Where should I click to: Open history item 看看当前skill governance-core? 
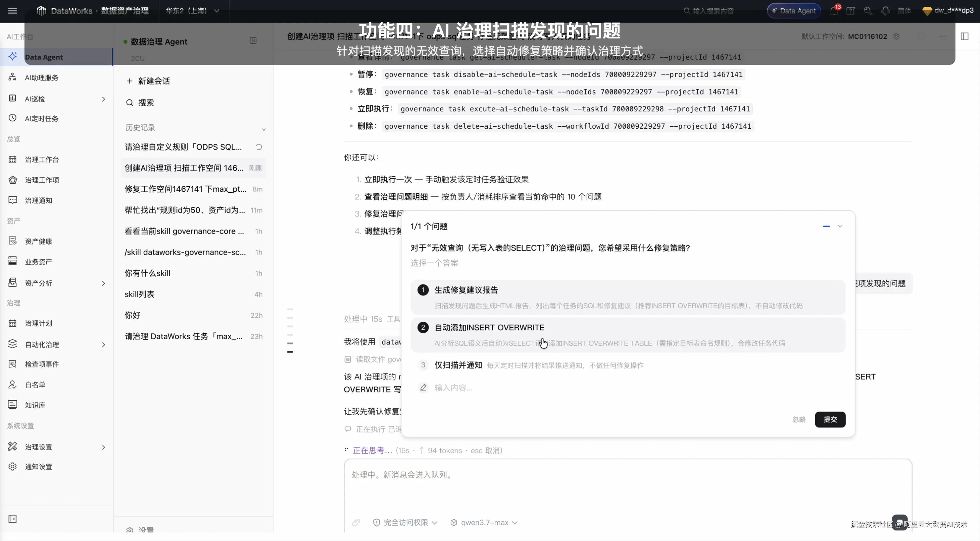[194, 231]
